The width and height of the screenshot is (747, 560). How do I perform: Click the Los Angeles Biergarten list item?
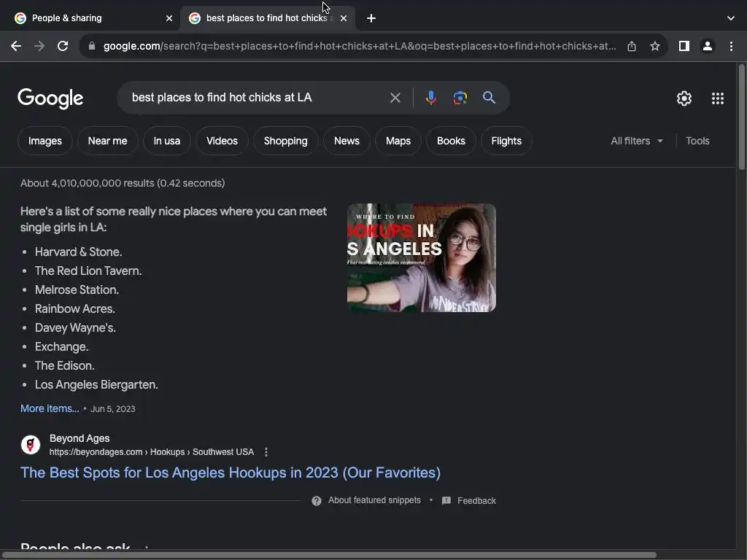coord(96,385)
